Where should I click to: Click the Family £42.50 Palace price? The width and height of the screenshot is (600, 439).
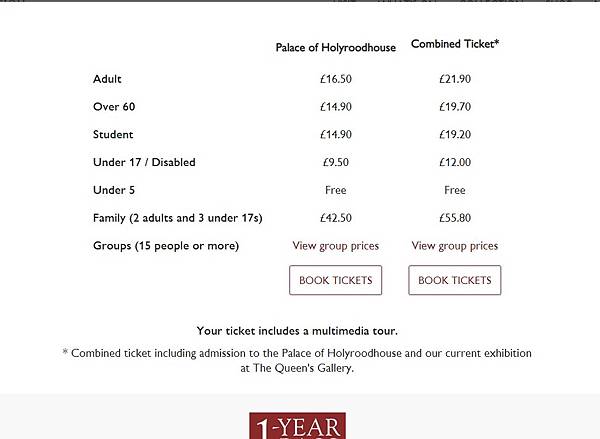[x=335, y=218]
